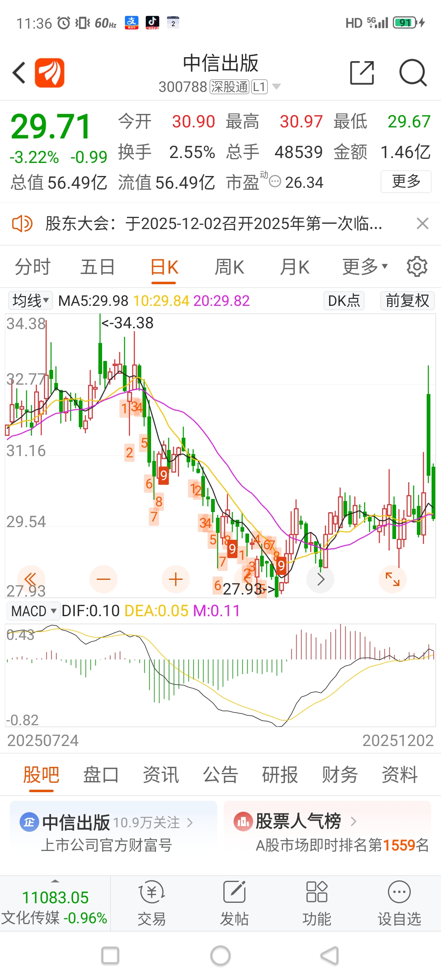The width and height of the screenshot is (441, 980).
Task: Open 股票人气榜 chevron
Action: click(354, 822)
